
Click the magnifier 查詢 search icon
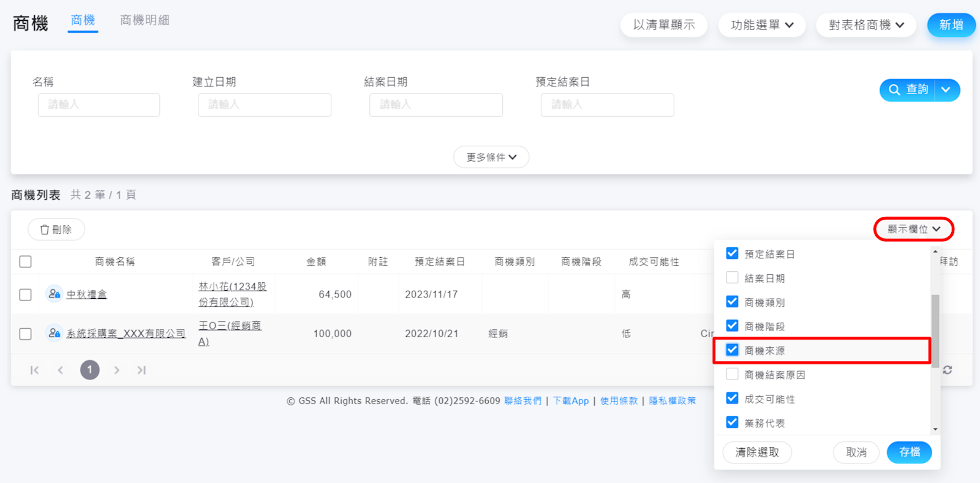point(894,90)
